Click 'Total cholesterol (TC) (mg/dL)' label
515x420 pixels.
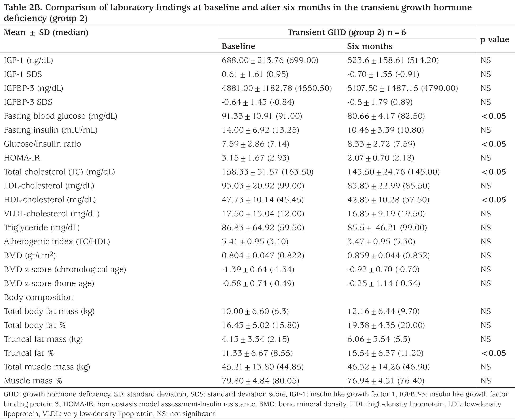point(59,172)
